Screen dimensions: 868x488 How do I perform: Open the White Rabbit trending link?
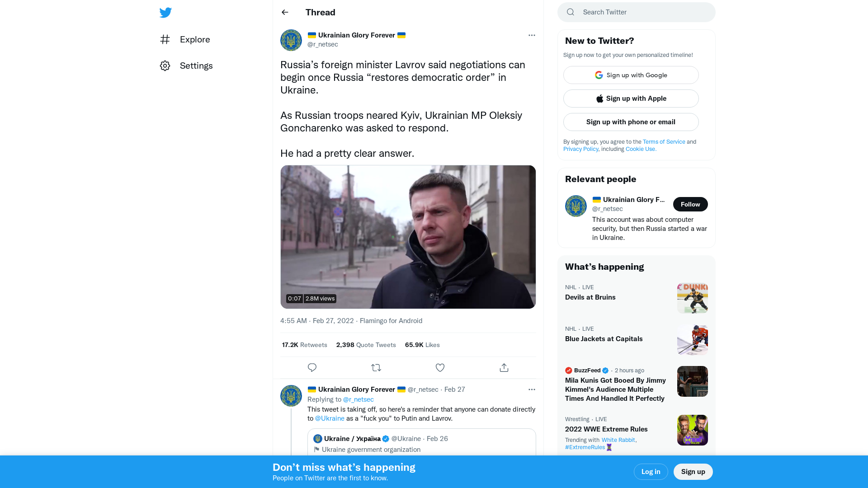tap(618, 440)
